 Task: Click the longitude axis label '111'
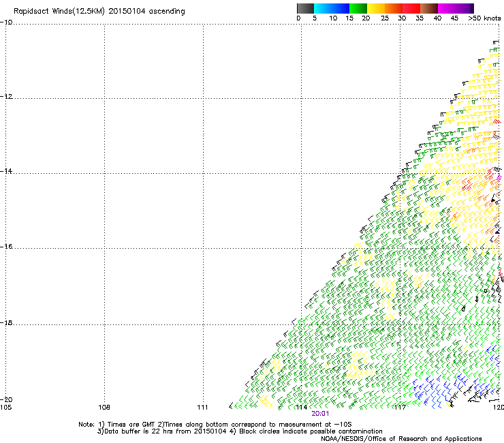(202, 408)
